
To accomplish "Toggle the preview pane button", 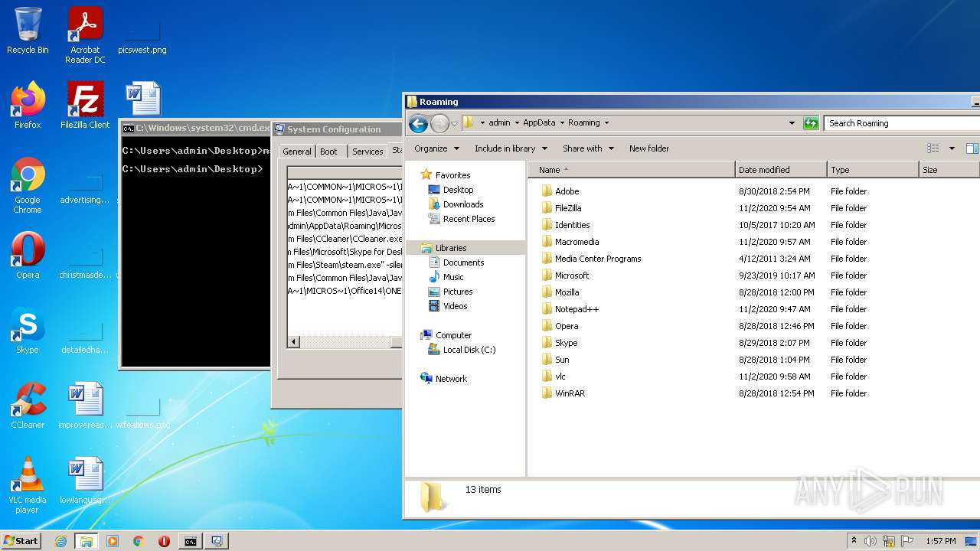I will pos(972,148).
